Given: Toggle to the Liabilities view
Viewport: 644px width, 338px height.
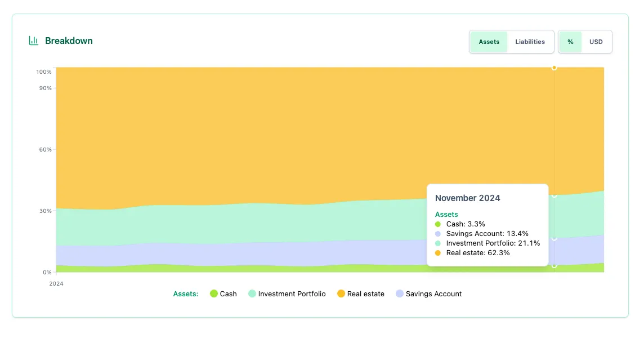Looking at the screenshot, I should tap(530, 41).
